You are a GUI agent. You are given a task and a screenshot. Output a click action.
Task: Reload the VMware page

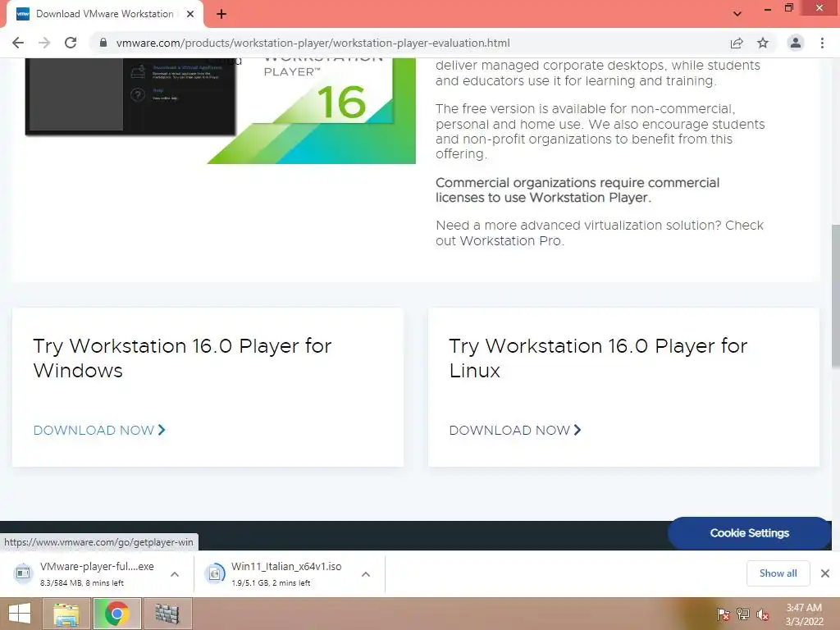coord(71,43)
